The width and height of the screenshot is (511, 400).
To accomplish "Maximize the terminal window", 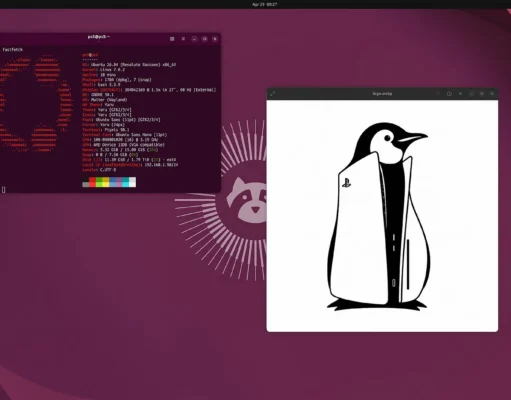I will [205, 39].
